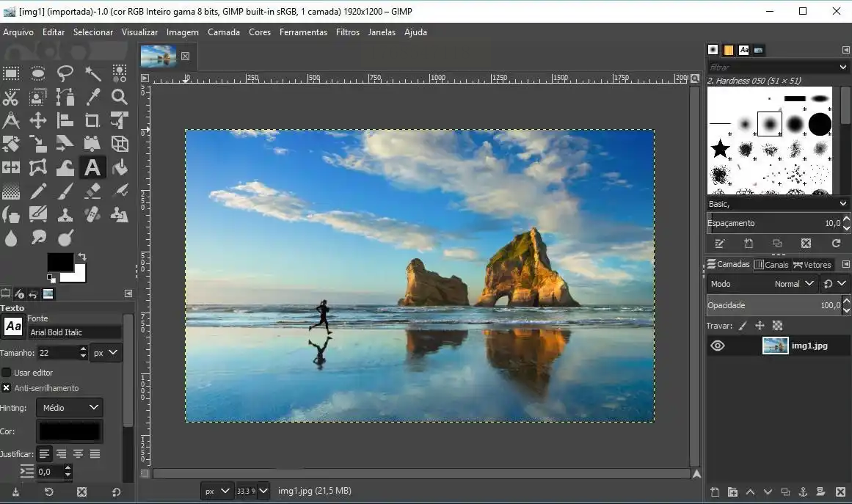
Task: Pick the Color Picker eyedropper tool
Action: tap(93, 97)
